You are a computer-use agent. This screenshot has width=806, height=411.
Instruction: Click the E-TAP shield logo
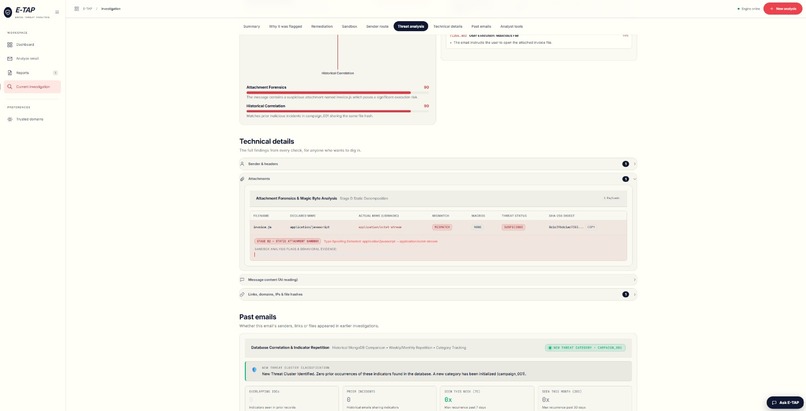[8, 12]
